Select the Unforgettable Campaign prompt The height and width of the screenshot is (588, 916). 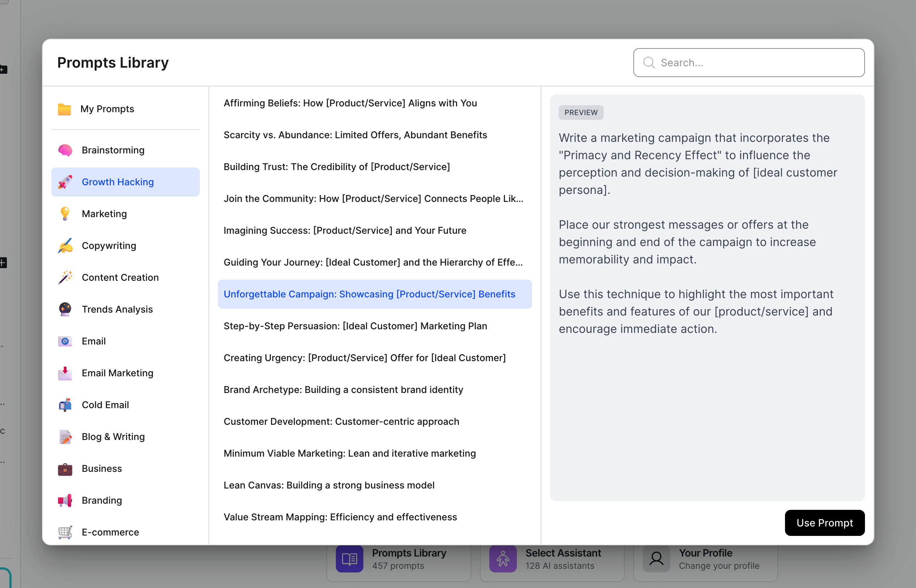coord(369,294)
